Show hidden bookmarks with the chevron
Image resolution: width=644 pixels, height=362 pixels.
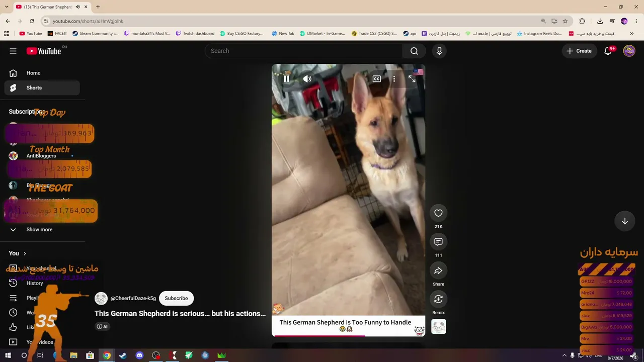click(632, 34)
